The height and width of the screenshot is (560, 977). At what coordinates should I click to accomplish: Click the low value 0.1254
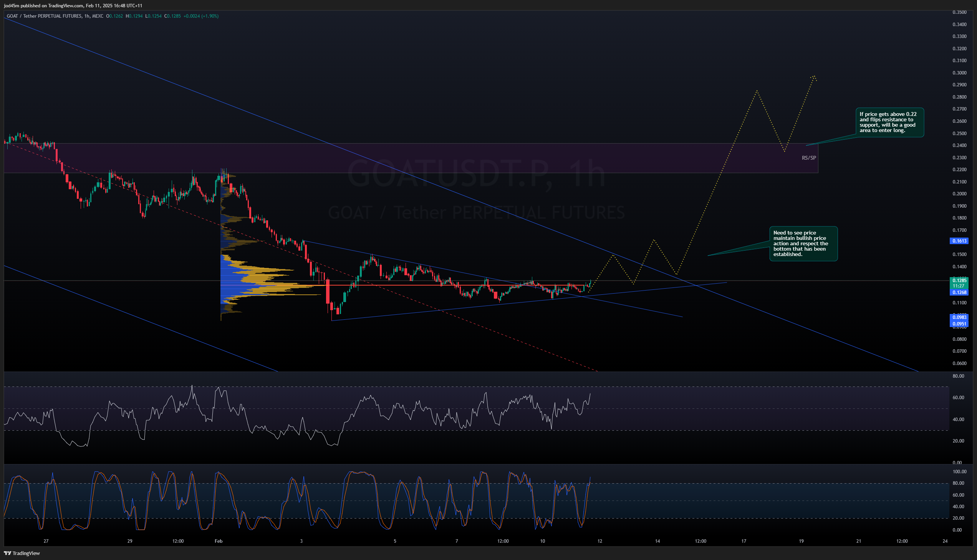(x=155, y=16)
